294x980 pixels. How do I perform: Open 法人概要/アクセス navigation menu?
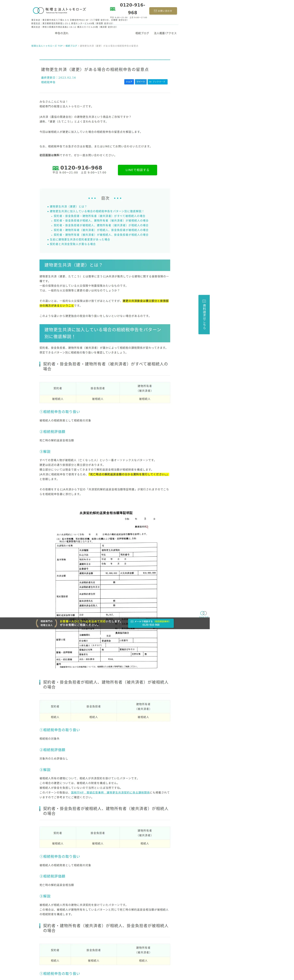(165, 33)
